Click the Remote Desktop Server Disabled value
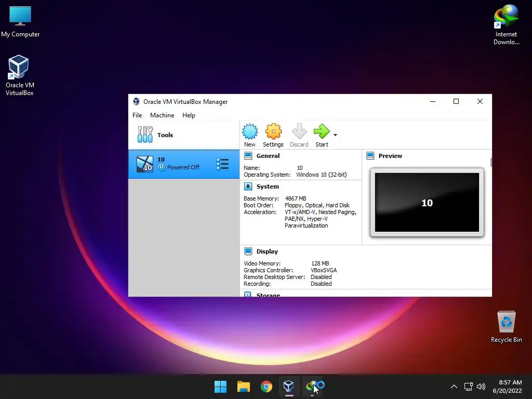The image size is (532, 399). 321,277
